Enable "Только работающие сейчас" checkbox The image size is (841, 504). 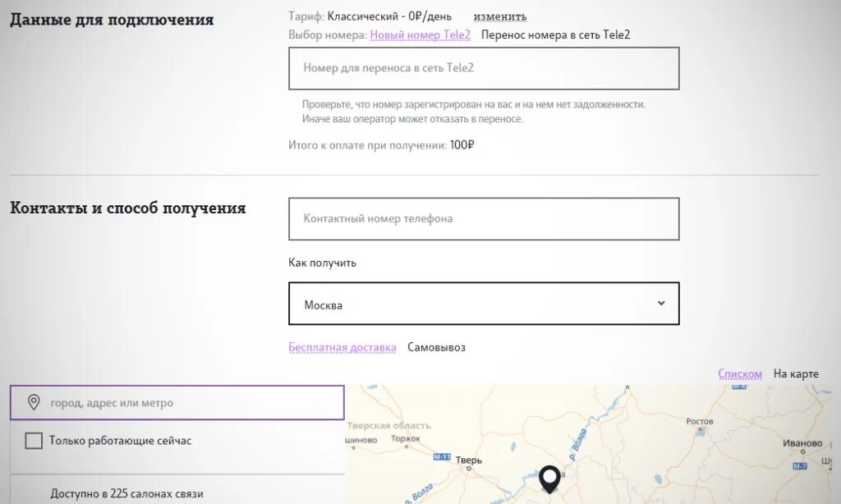click(34, 441)
